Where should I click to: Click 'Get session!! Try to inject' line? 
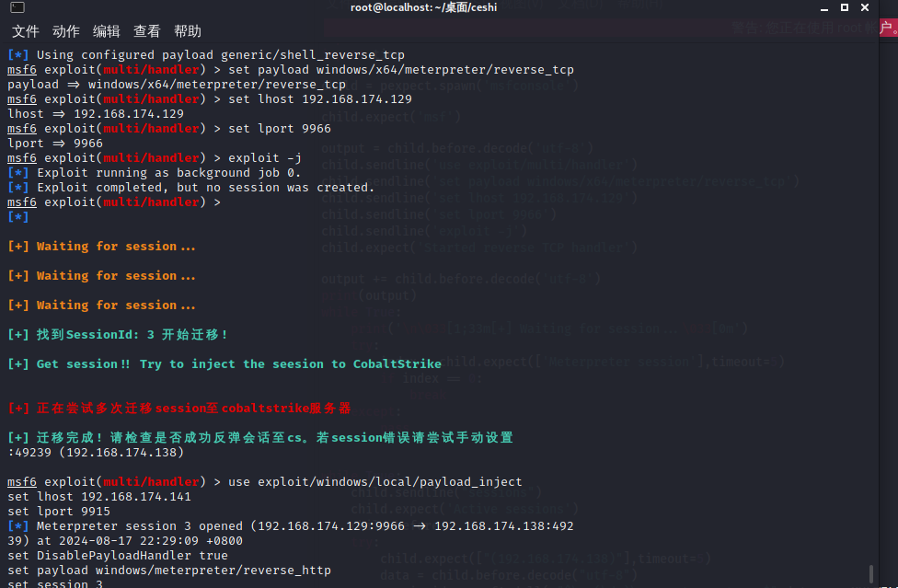pos(224,364)
